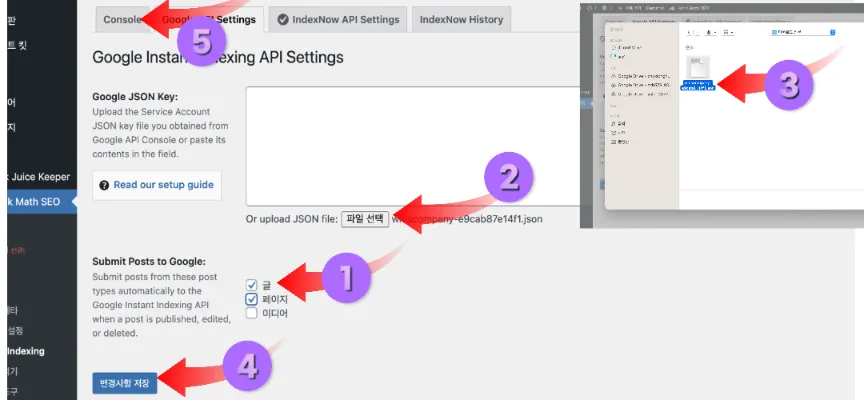Save changes with 변경사항 저장 button

coord(125,383)
